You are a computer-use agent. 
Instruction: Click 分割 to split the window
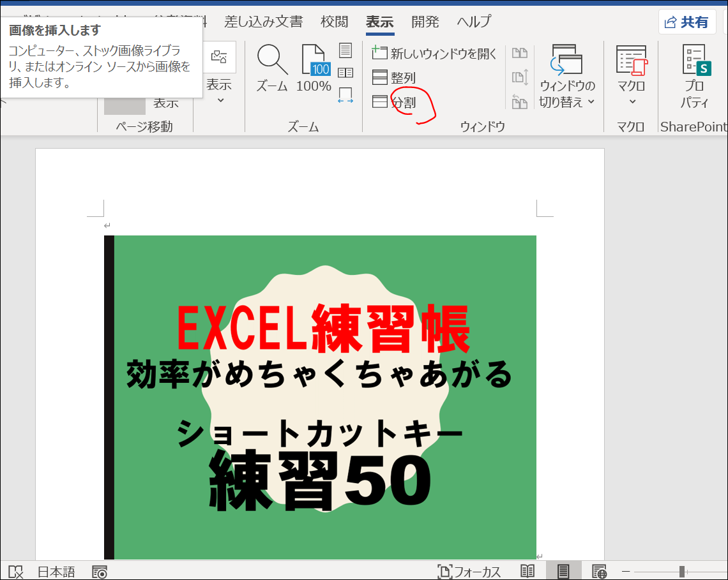(x=394, y=101)
